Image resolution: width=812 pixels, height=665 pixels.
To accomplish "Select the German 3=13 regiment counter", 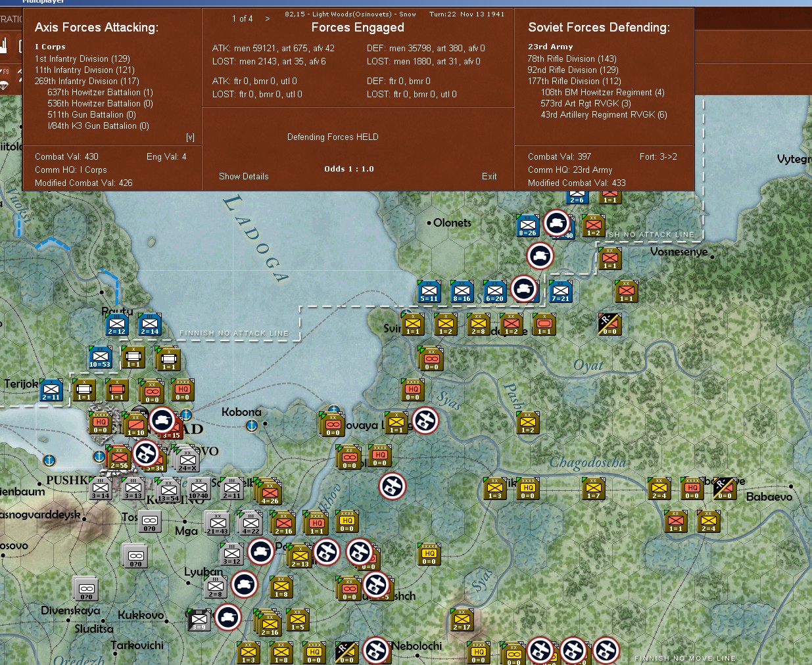I will 133,489.
